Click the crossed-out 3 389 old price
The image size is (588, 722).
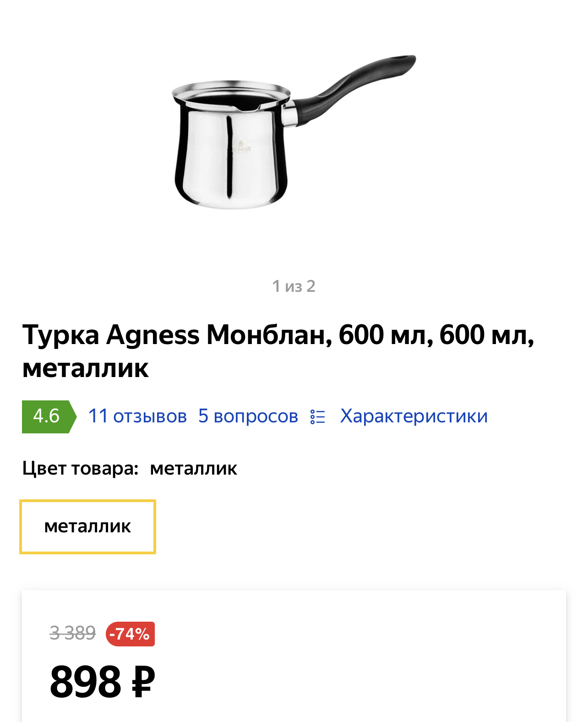coord(73,633)
